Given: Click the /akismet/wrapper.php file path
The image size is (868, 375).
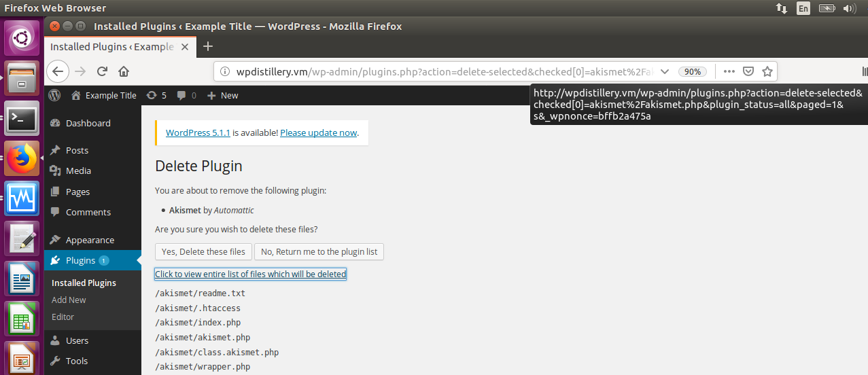Looking at the screenshot, I should (203, 367).
